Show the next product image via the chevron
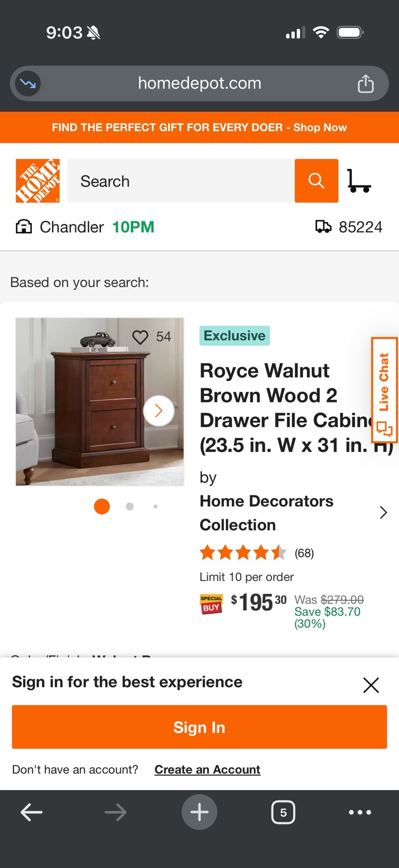The image size is (399, 868). 159,410
